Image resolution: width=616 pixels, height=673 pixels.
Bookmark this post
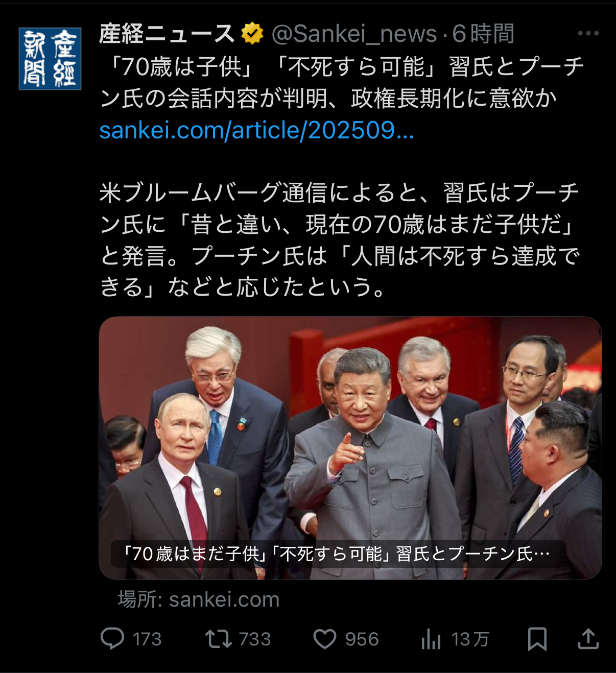[x=537, y=639]
